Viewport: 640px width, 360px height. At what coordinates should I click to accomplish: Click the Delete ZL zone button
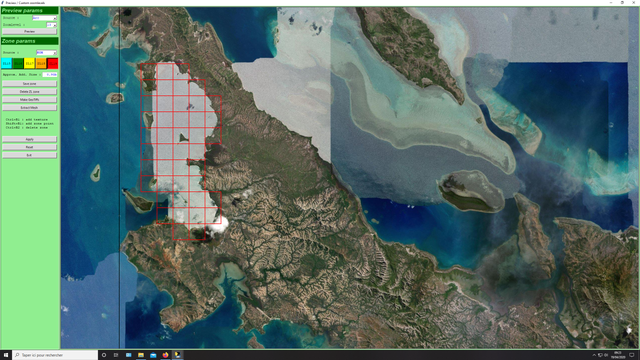(x=29, y=92)
